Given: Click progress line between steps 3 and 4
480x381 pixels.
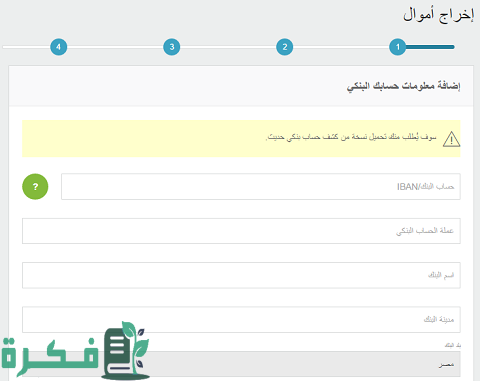Looking at the screenshot, I should [115, 47].
